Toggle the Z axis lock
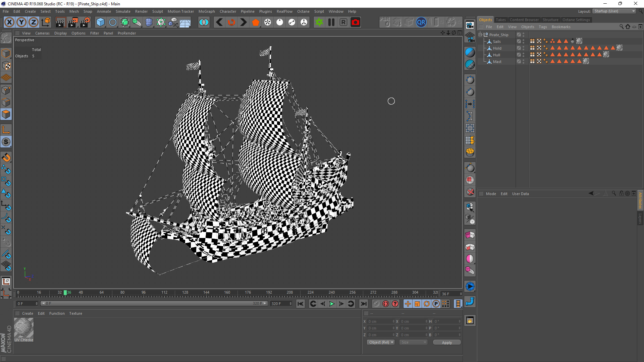This screenshot has width=644, height=362. click(34, 22)
